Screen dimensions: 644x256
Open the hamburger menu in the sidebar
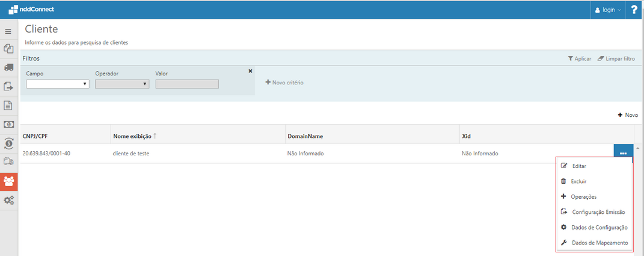(8, 31)
